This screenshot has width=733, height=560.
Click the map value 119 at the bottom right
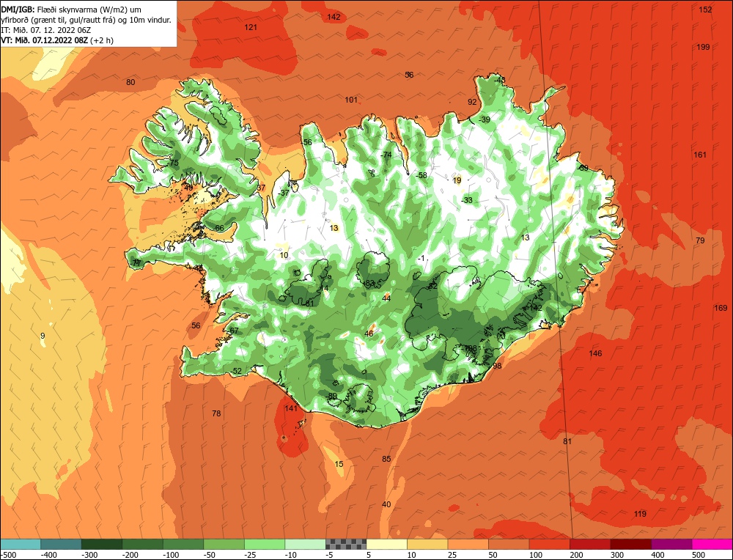coord(640,514)
